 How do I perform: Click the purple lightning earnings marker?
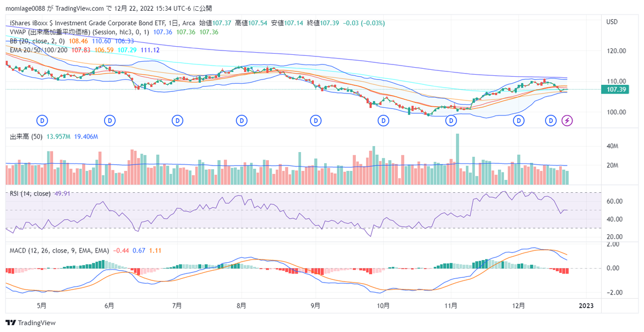click(567, 120)
